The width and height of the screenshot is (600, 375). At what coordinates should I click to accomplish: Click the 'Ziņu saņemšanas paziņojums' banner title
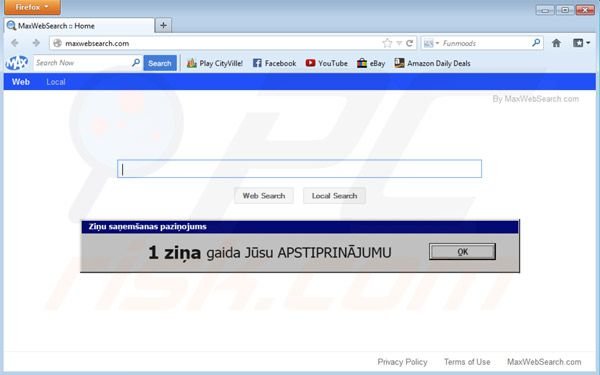[148, 227]
